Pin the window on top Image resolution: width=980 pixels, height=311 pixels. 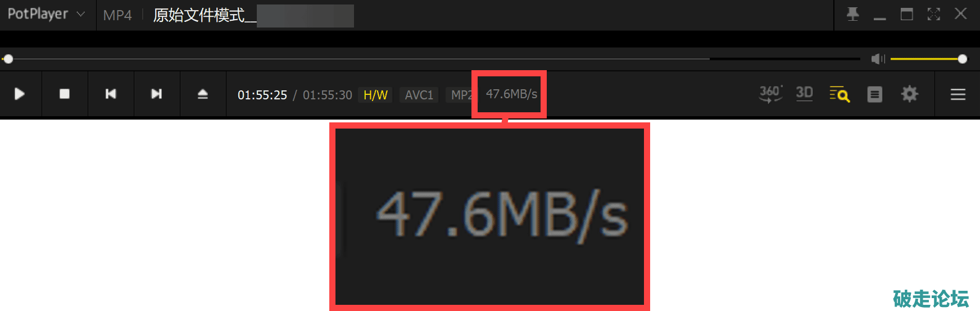[x=853, y=14]
